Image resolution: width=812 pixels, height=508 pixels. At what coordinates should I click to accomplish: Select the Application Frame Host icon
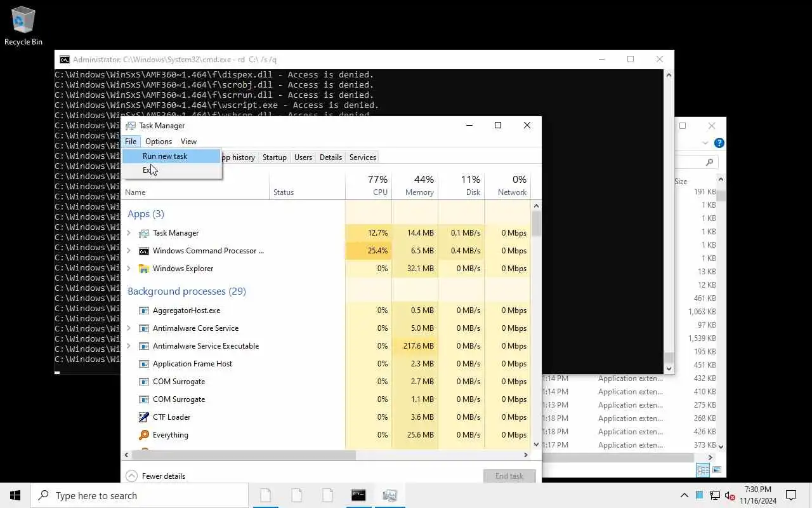(144, 364)
